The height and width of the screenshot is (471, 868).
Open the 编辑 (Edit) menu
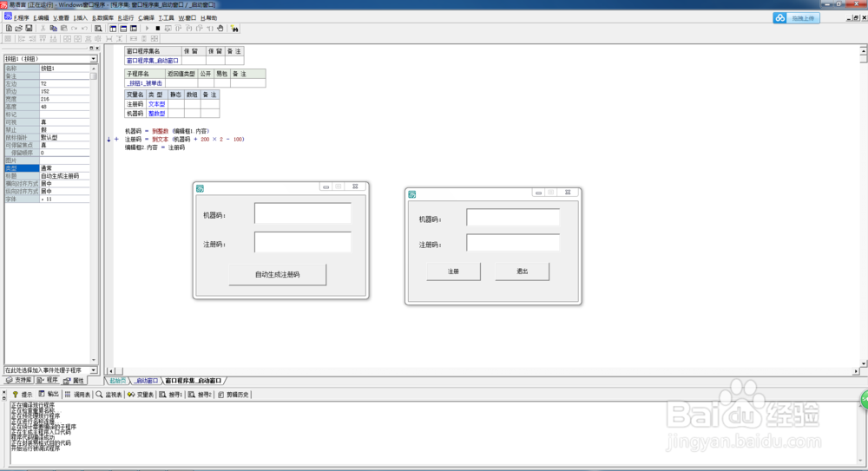click(42, 18)
